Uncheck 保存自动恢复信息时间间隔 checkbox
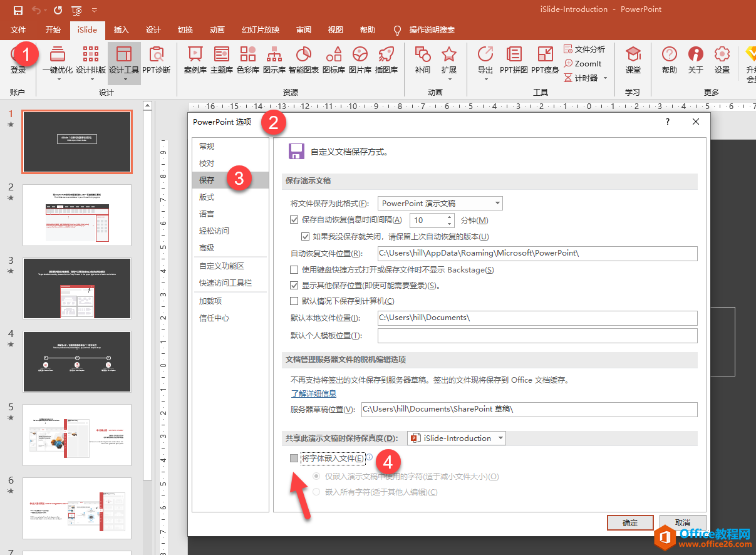The height and width of the screenshot is (555, 756). pyautogui.click(x=294, y=220)
